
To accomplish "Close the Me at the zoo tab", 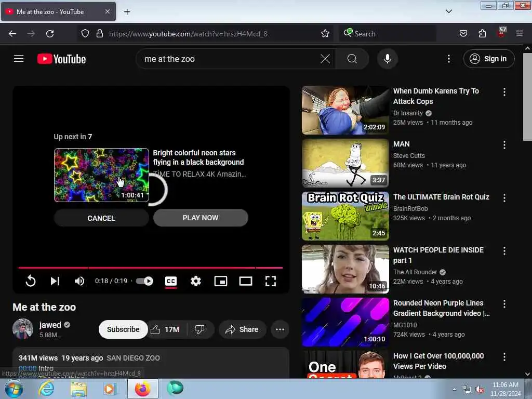I will [x=107, y=11].
